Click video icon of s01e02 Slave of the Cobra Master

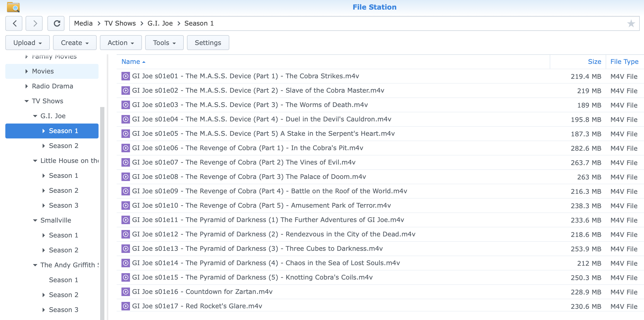click(x=126, y=91)
